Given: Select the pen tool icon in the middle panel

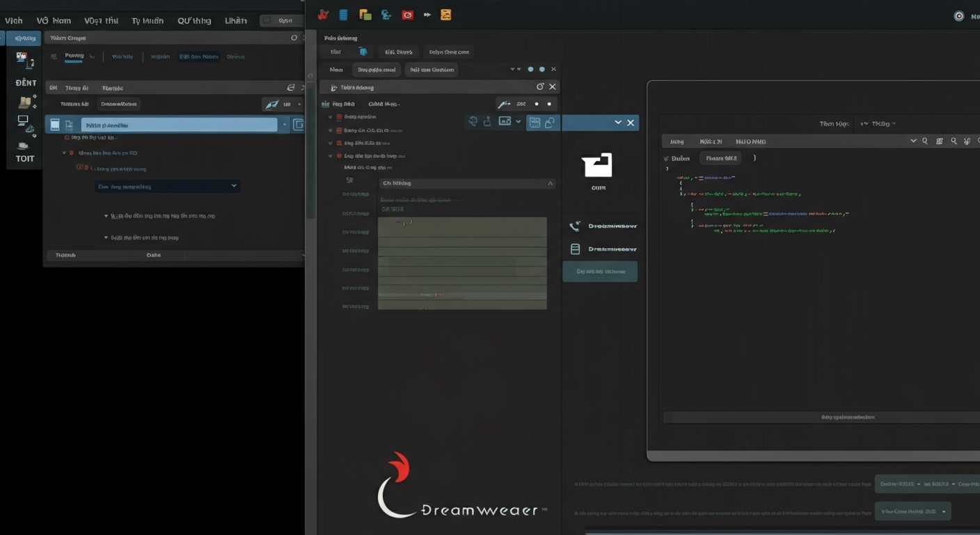Looking at the screenshot, I should pyautogui.click(x=503, y=104).
